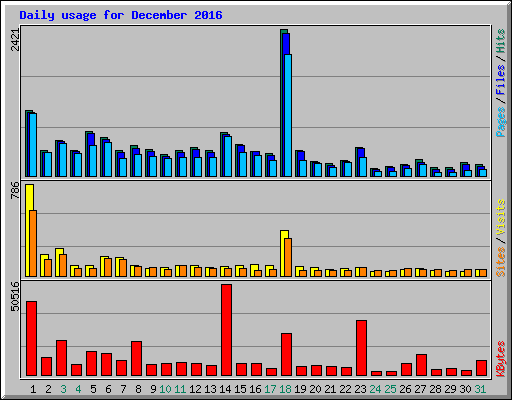
Task: Click the title "Daily usage for December 2016"
Action: pos(121,15)
